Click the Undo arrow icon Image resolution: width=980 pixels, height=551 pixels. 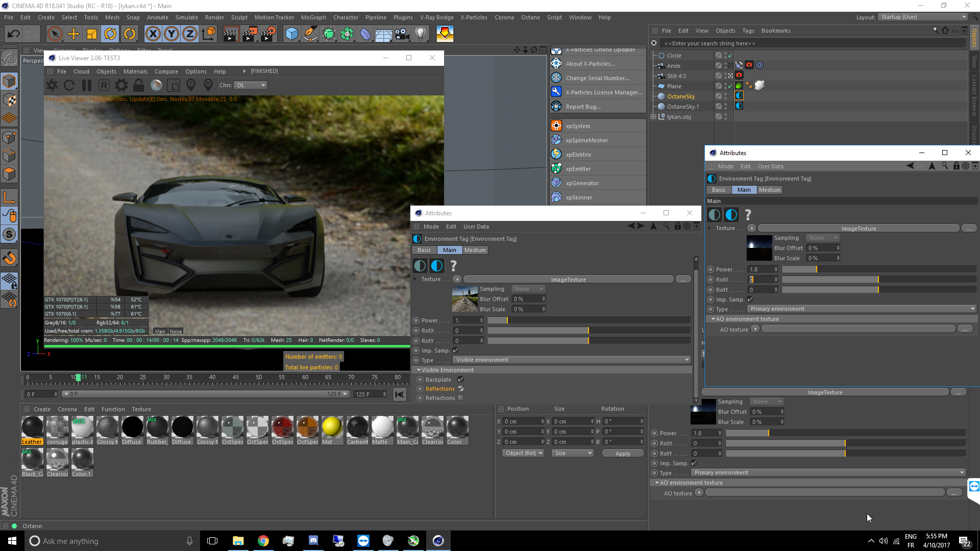14,34
